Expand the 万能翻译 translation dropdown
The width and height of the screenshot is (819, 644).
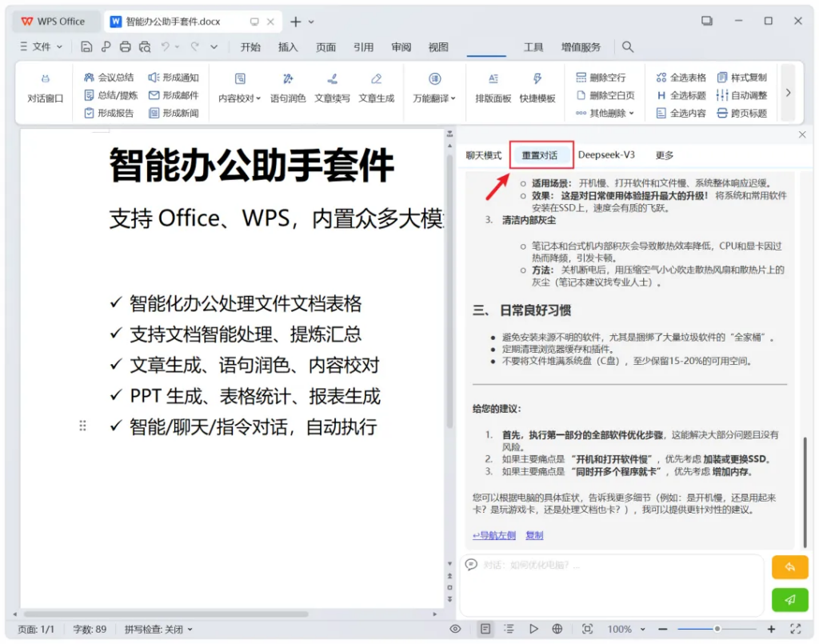point(434,98)
